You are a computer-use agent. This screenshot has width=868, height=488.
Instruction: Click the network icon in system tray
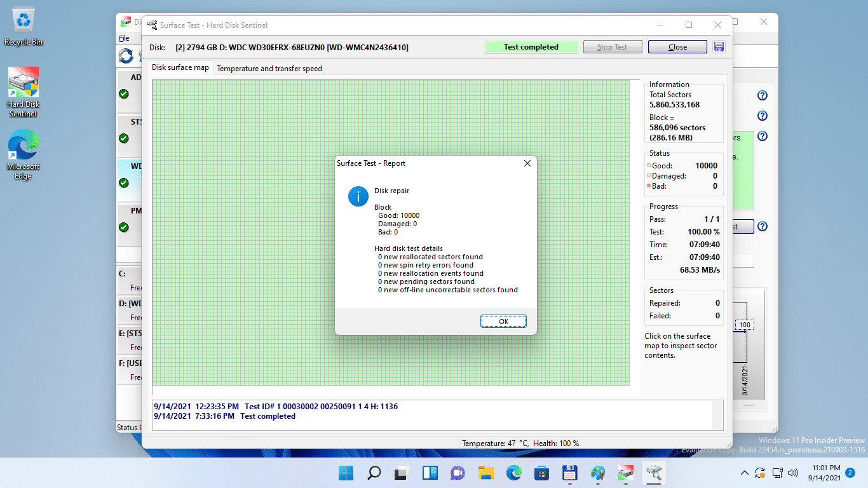point(777,473)
